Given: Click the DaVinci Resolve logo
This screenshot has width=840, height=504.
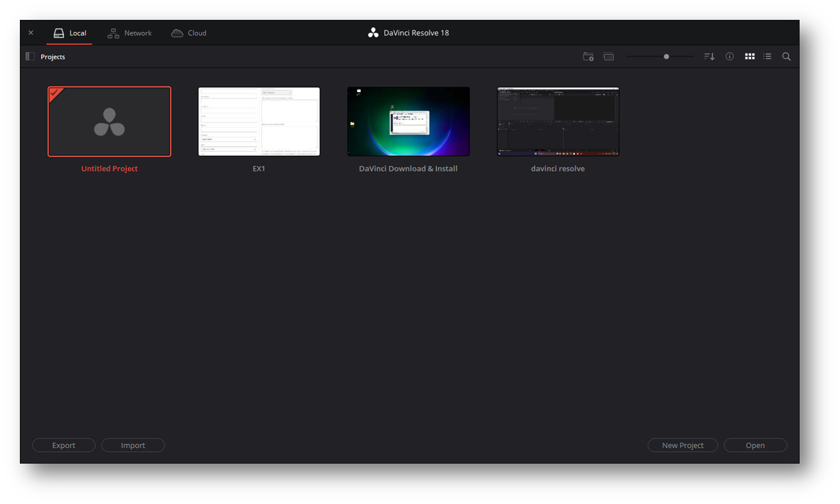Looking at the screenshot, I should [x=373, y=32].
